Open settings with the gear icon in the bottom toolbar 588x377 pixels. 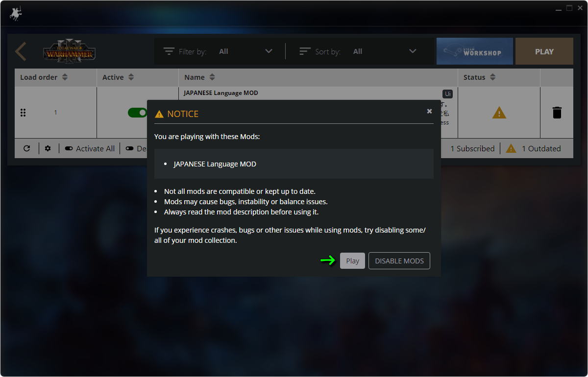coord(48,148)
